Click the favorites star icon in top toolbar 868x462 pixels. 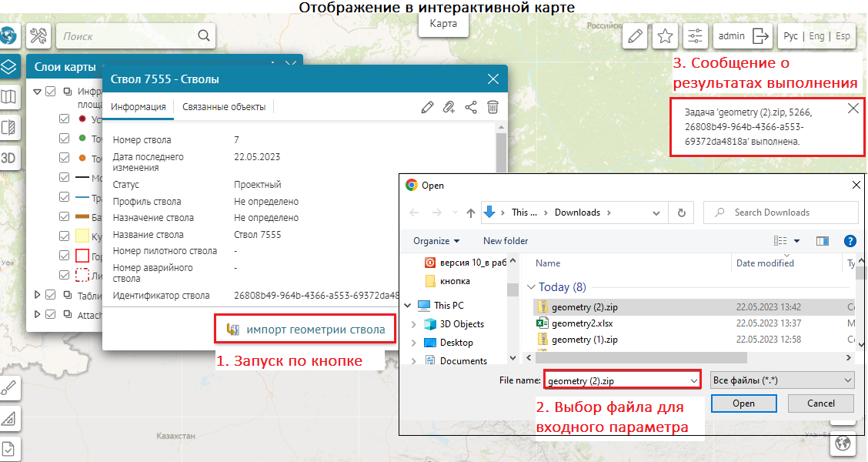point(665,35)
